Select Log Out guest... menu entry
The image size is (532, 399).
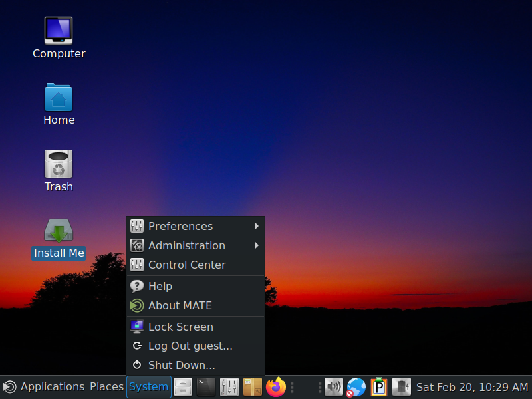(196, 346)
